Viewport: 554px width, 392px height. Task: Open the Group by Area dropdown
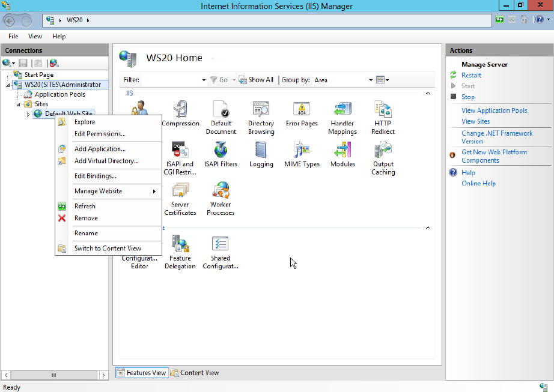tap(343, 80)
